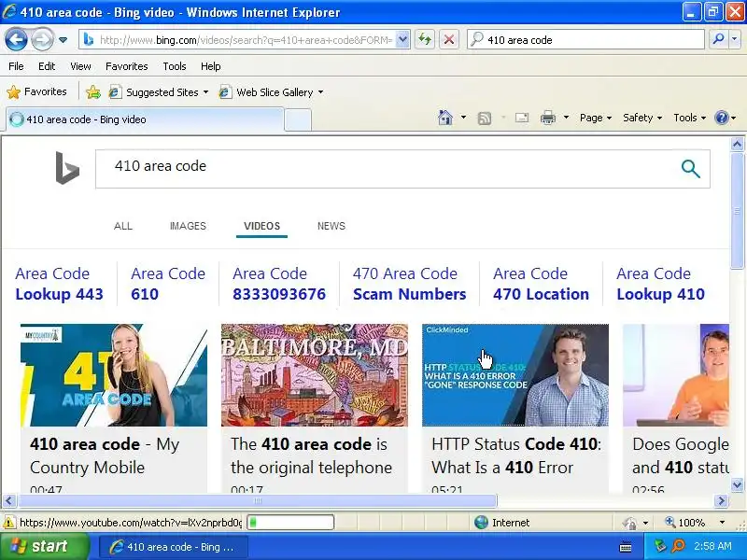Switch to the IMAGES results tab
This screenshot has height=560, width=747.
click(188, 226)
